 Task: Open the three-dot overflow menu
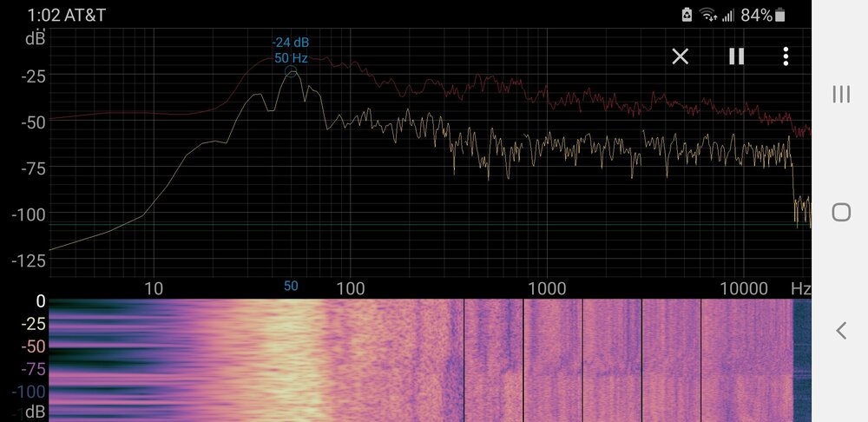786,56
